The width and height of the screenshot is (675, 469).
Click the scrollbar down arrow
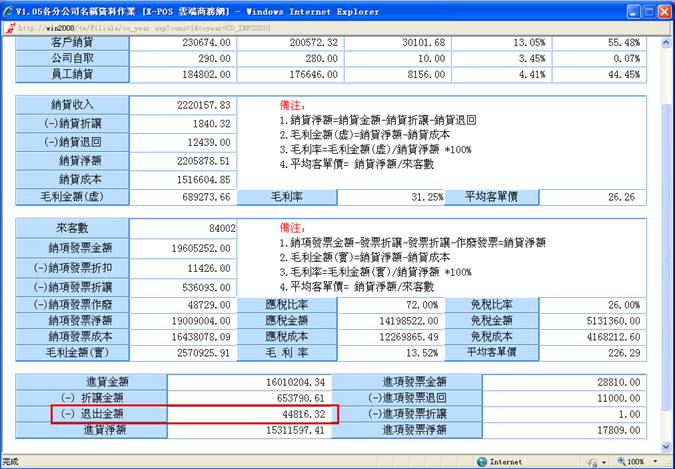(667, 446)
